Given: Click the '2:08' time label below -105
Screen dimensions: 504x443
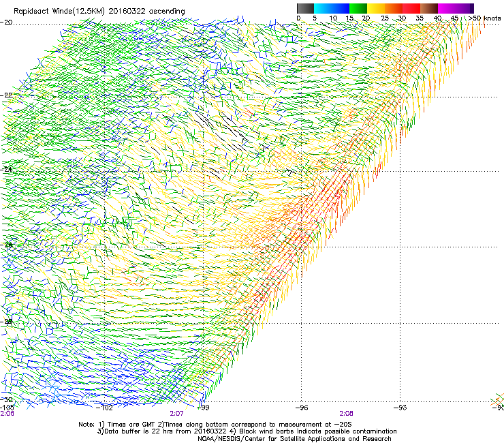Looking at the screenshot, I should [x=7, y=414].
